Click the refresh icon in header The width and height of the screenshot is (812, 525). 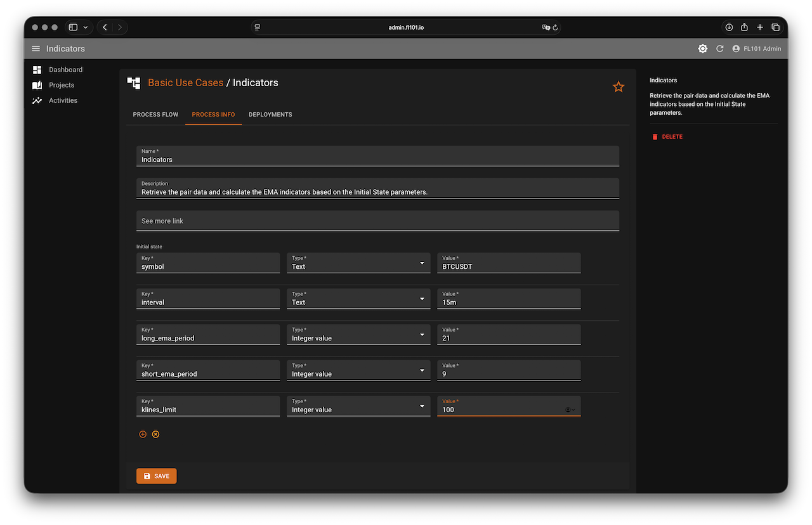point(719,49)
